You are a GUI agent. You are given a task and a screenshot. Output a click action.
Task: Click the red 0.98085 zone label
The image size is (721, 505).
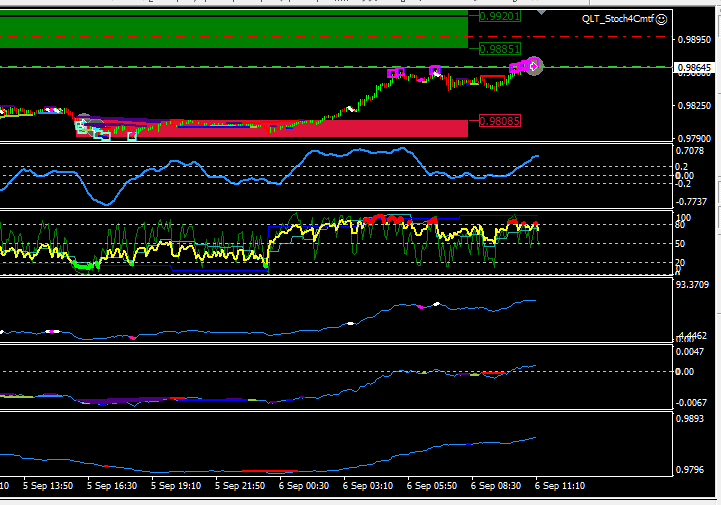500,121
